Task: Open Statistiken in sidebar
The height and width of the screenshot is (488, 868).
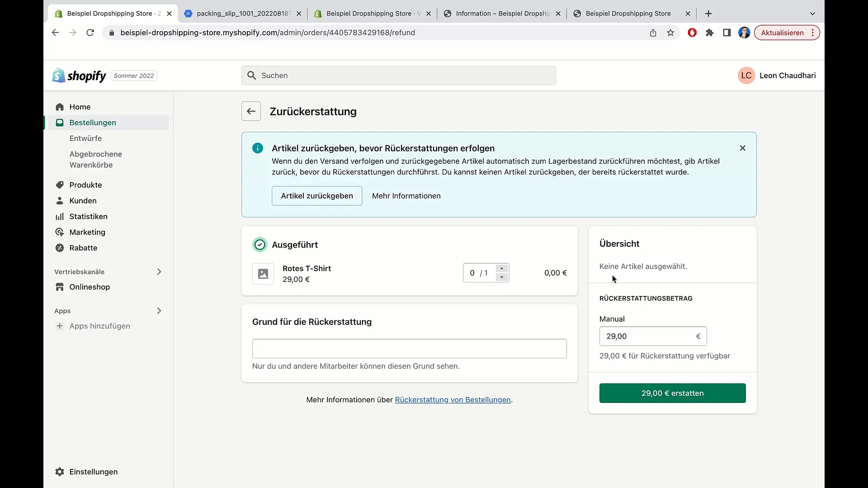Action: (x=88, y=216)
